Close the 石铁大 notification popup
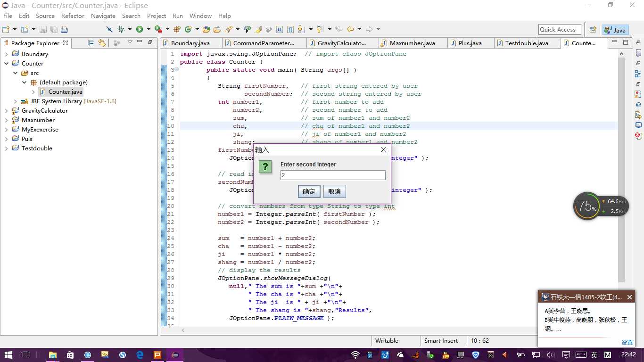This screenshot has height=362, width=644. (629, 297)
